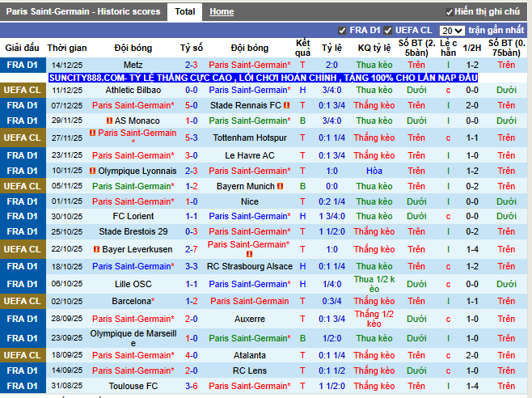Click FC Lorient team name
This screenshot has height=398, width=532.
[133, 216]
